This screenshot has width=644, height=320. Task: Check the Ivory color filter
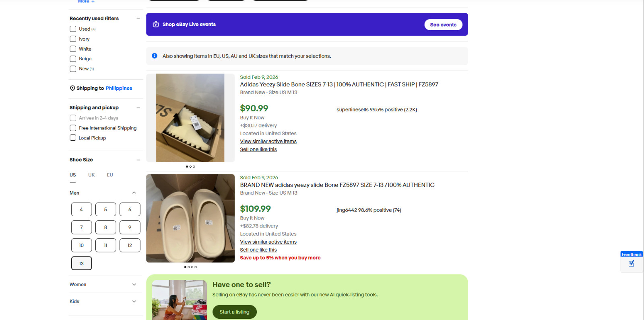[x=73, y=39]
